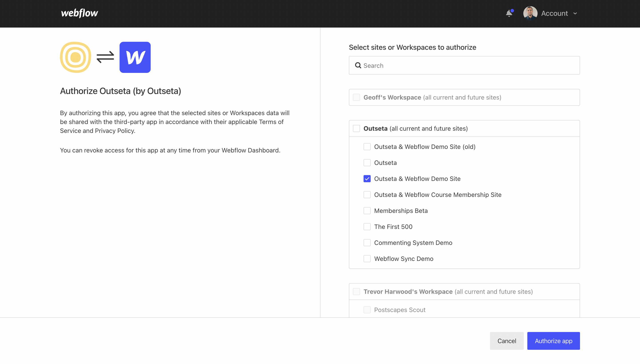Select the entire Outseta workspace checkbox
Screen dimensions: 640x364
pyautogui.click(x=356, y=128)
